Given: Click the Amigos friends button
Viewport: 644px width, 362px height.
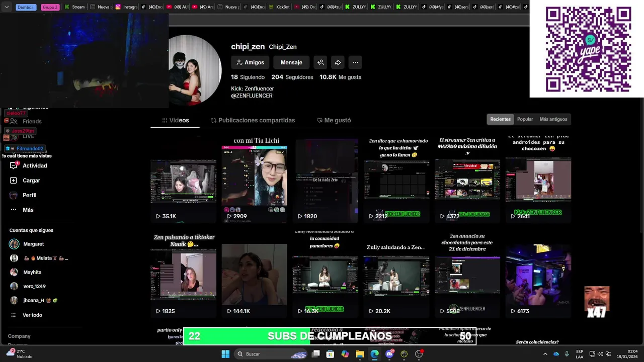Looking at the screenshot, I should (250, 62).
